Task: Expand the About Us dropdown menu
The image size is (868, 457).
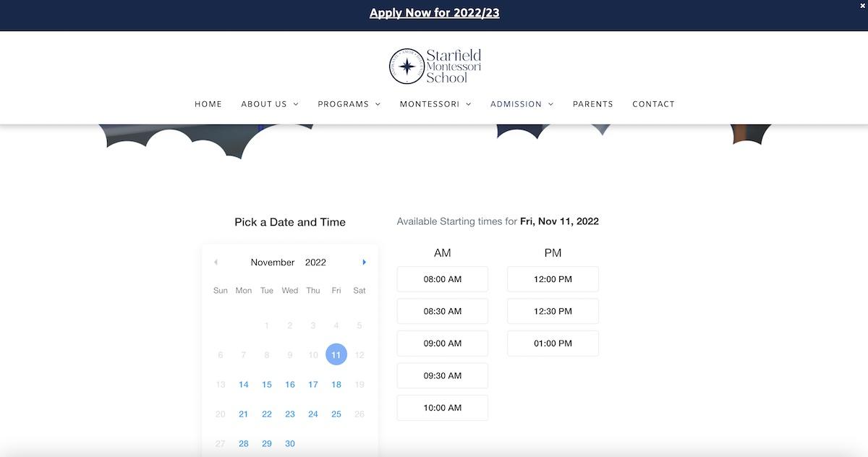Action: (270, 104)
